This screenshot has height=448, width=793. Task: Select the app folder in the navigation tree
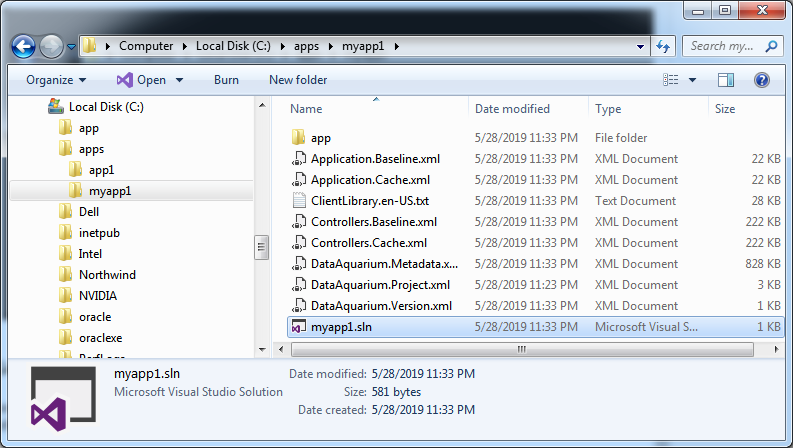click(89, 128)
